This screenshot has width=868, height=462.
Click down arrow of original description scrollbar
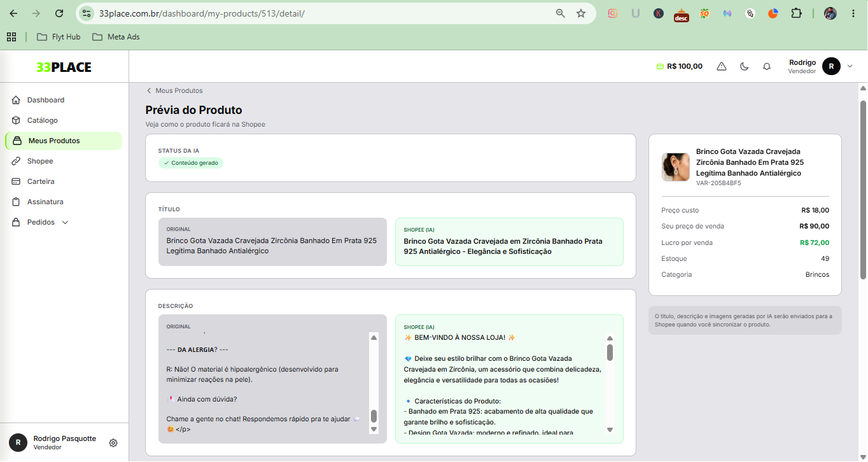tap(374, 430)
